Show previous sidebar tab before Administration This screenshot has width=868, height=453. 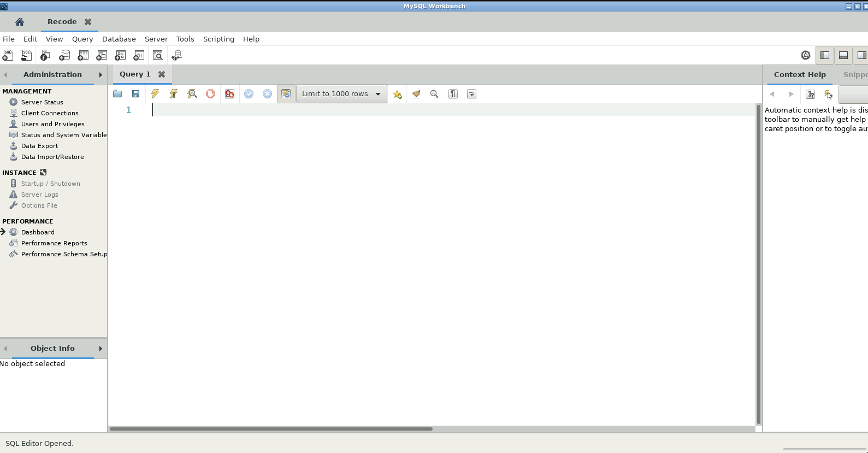pos(5,75)
